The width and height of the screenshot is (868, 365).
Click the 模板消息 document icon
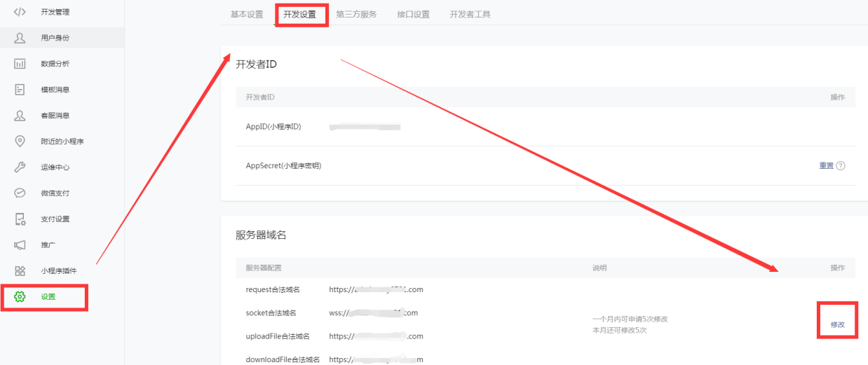click(20, 90)
